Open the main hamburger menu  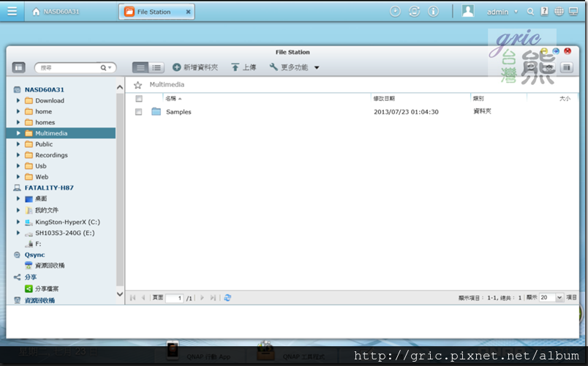click(x=12, y=11)
